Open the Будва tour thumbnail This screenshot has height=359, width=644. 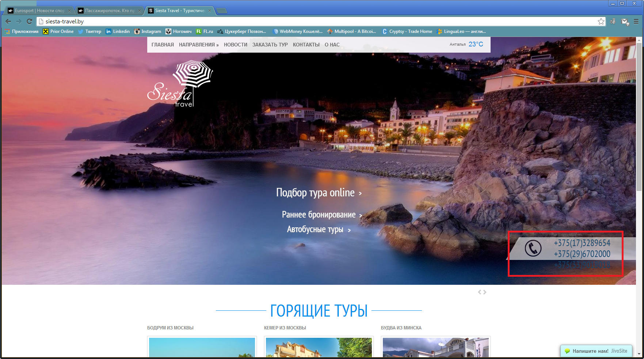click(x=436, y=347)
